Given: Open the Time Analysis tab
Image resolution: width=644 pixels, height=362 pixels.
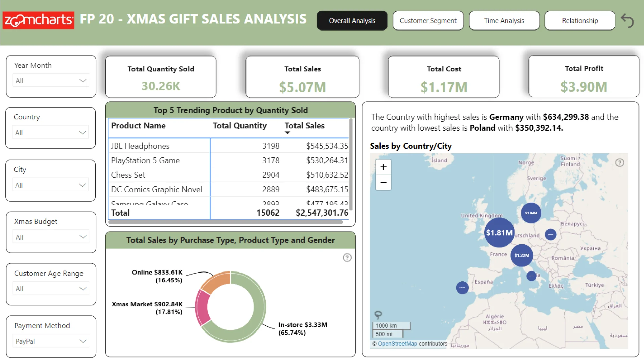Looking at the screenshot, I should pyautogui.click(x=504, y=21).
